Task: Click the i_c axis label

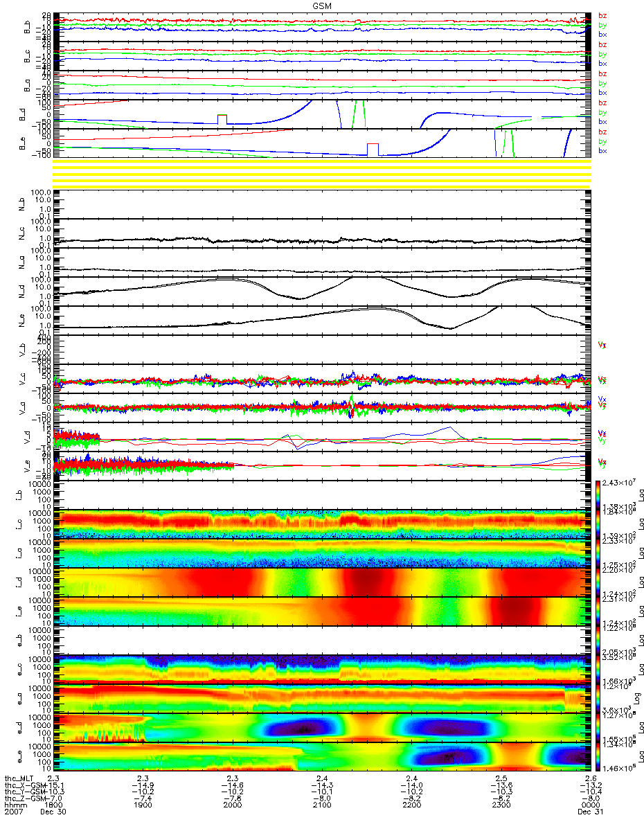Action: 19,524
